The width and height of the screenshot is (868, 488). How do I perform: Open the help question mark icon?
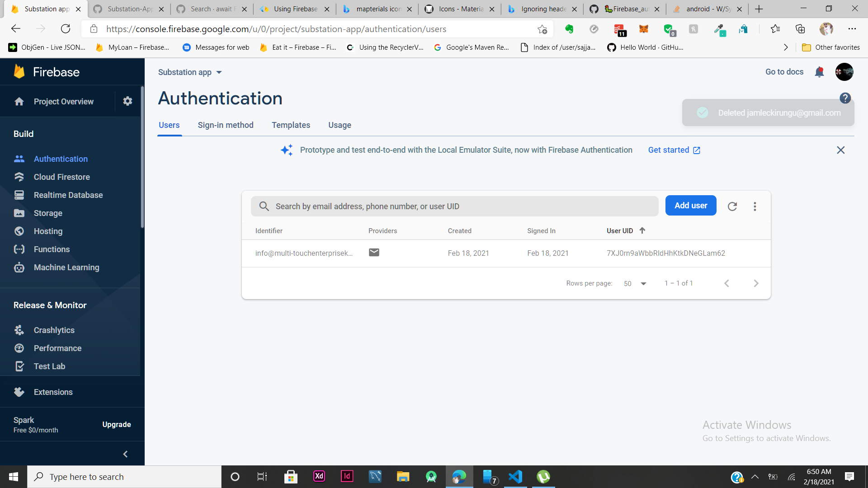coord(845,98)
